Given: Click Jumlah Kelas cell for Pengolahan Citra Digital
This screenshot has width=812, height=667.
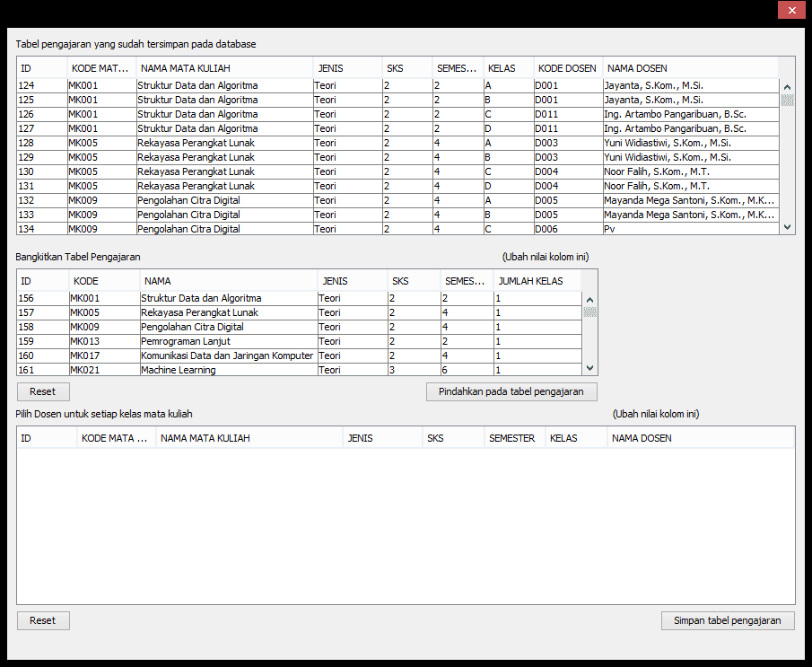Looking at the screenshot, I should pos(536,327).
